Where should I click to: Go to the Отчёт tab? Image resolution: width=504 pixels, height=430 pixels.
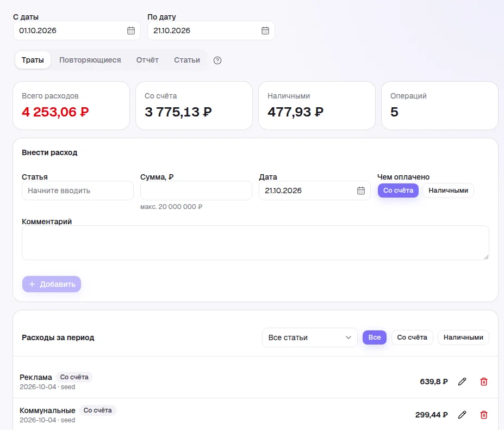pos(147,60)
